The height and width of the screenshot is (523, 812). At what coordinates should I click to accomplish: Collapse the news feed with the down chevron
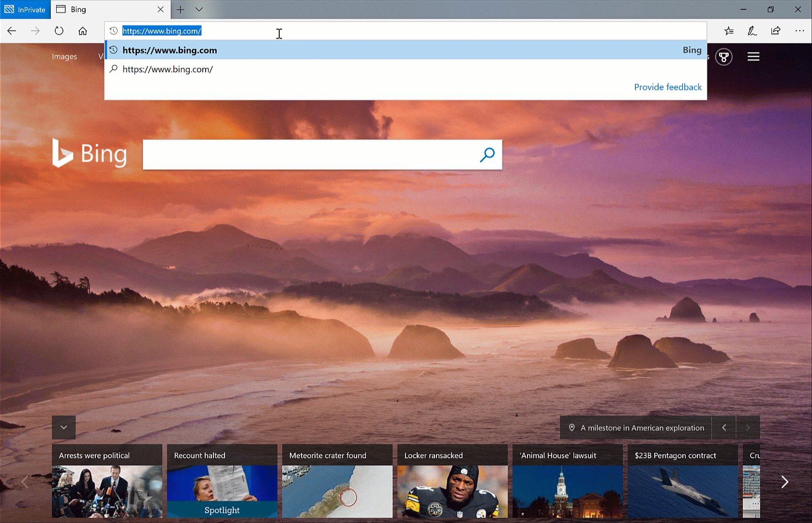(63, 427)
